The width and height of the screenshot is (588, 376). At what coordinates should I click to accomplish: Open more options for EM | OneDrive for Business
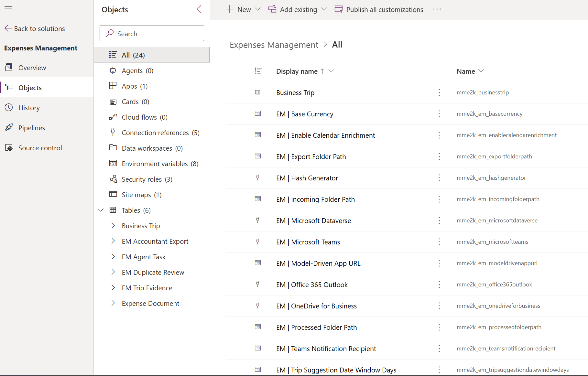439,306
